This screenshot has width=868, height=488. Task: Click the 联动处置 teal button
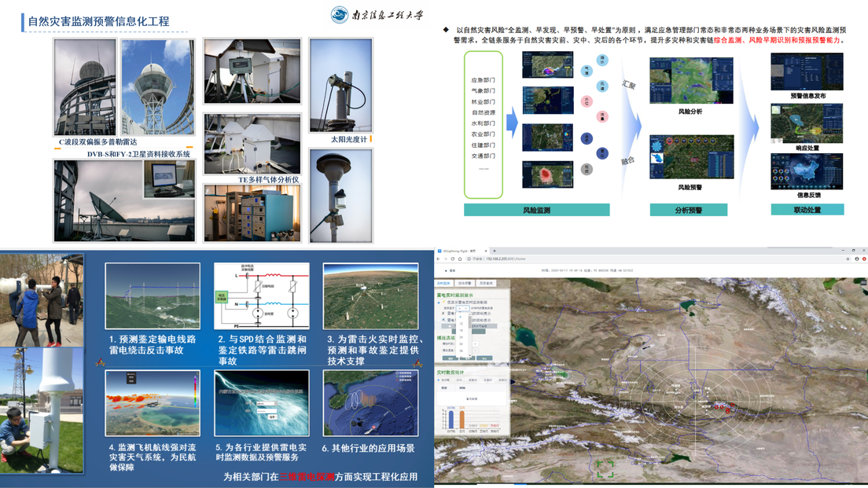807,210
